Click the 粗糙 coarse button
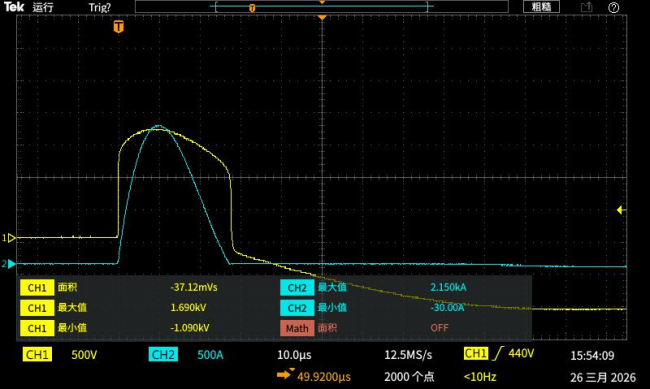Screen dimensions: 650x389 541,7
